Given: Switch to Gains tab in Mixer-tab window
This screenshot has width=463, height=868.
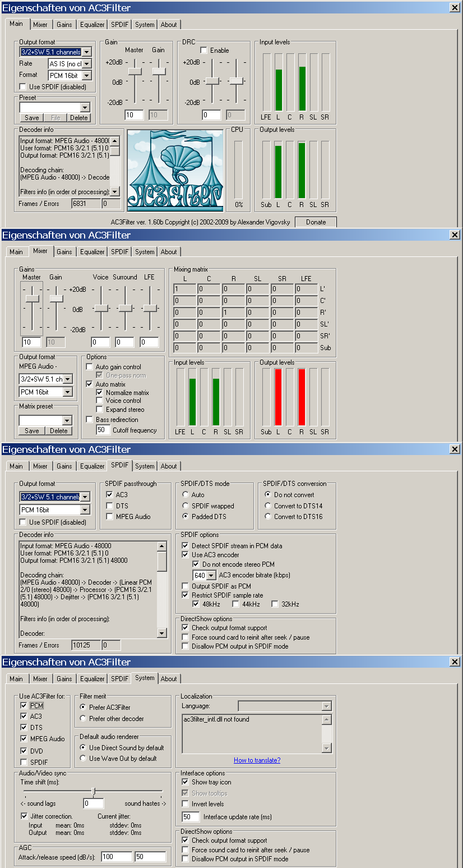Looking at the screenshot, I should pyautogui.click(x=64, y=252).
